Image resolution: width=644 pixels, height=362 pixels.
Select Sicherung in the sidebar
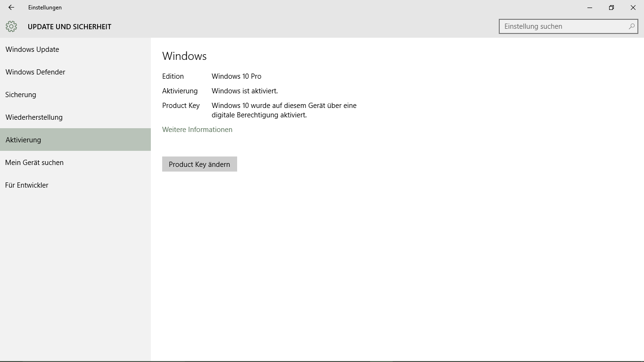pos(75,95)
